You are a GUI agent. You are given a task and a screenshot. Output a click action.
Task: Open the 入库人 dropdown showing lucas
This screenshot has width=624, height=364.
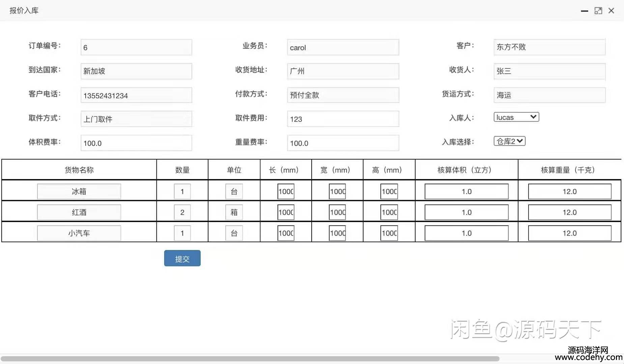click(x=516, y=117)
